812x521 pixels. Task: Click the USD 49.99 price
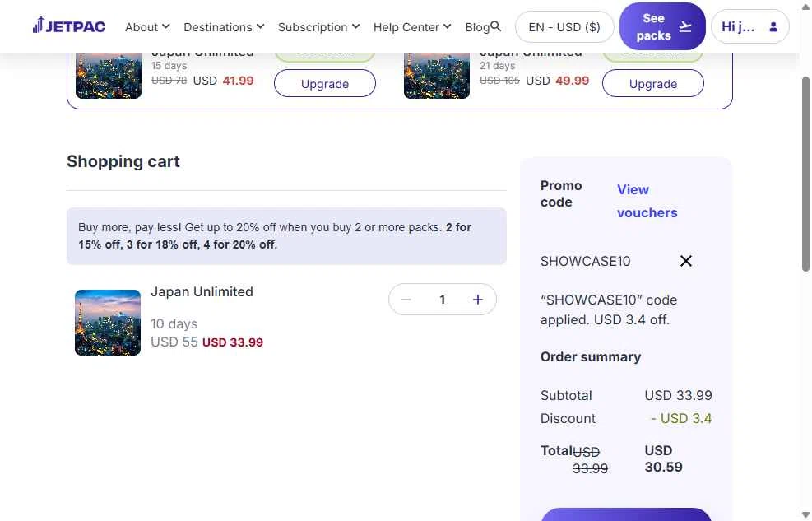pos(557,81)
